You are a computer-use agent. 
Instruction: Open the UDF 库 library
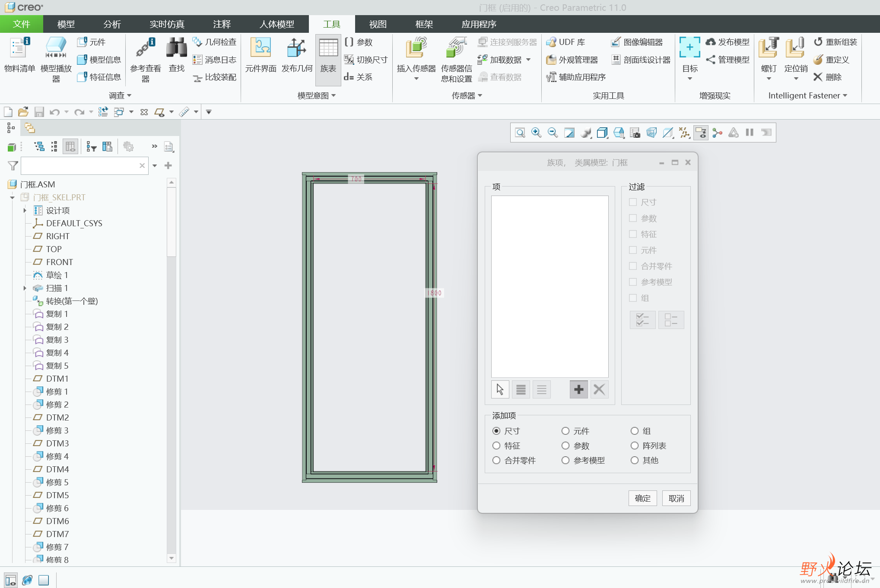(x=565, y=42)
